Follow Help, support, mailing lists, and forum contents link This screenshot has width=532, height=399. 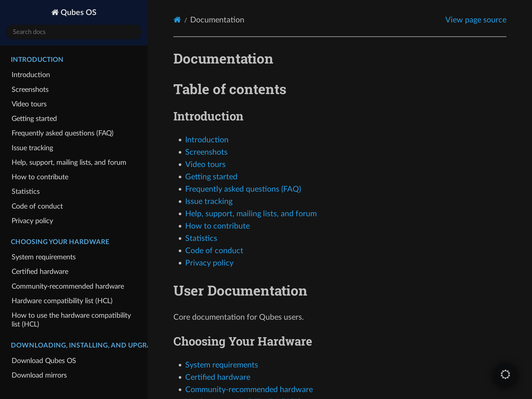pyautogui.click(x=251, y=214)
